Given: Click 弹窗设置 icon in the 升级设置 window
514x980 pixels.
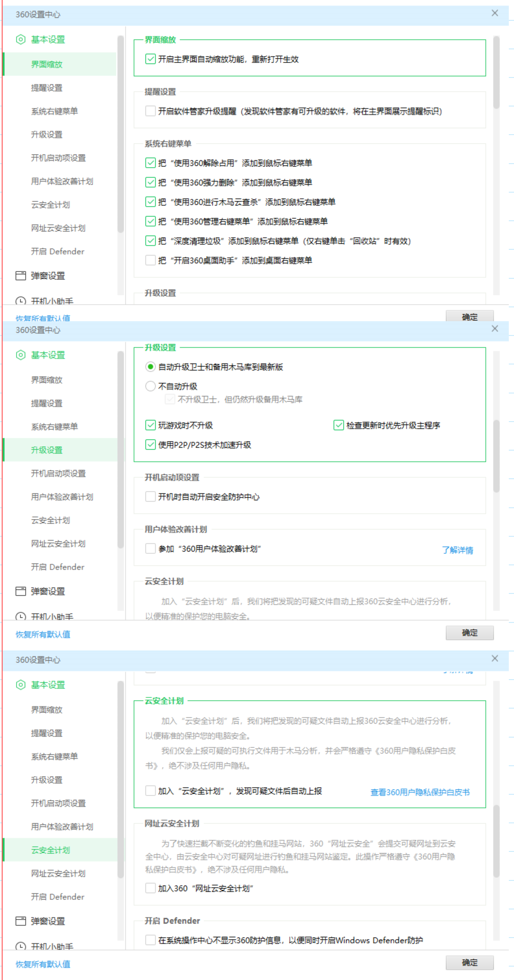Looking at the screenshot, I should click(20, 591).
